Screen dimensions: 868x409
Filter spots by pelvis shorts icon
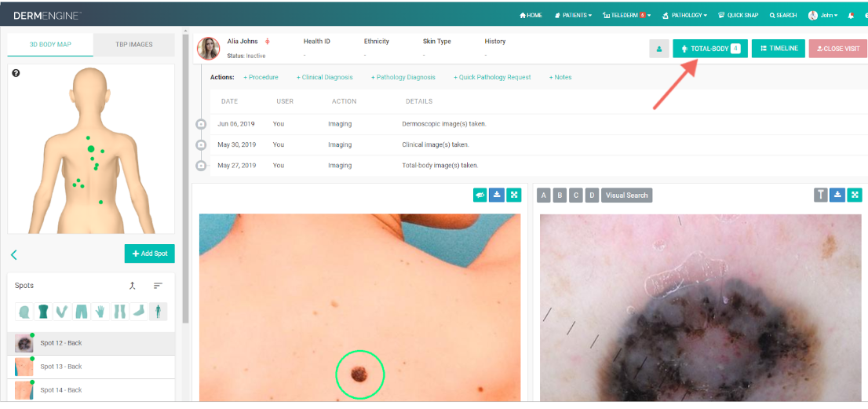81,312
